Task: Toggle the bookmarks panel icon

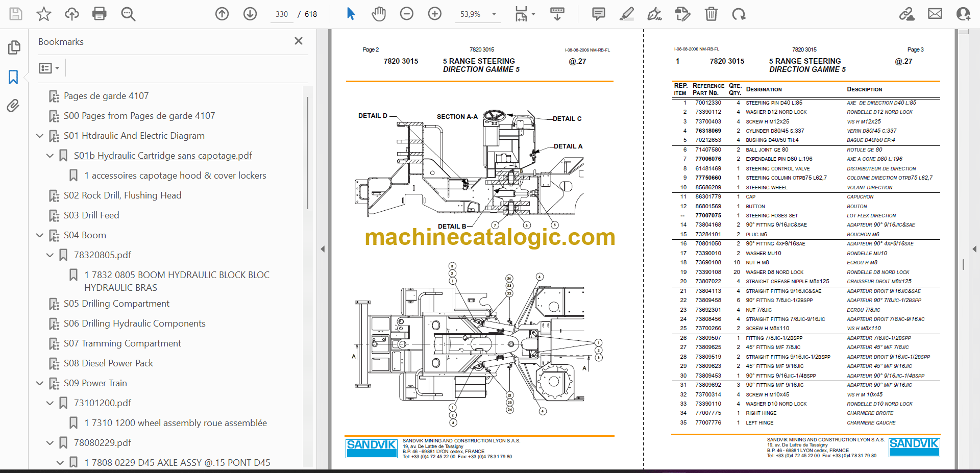Action: tap(13, 77)
